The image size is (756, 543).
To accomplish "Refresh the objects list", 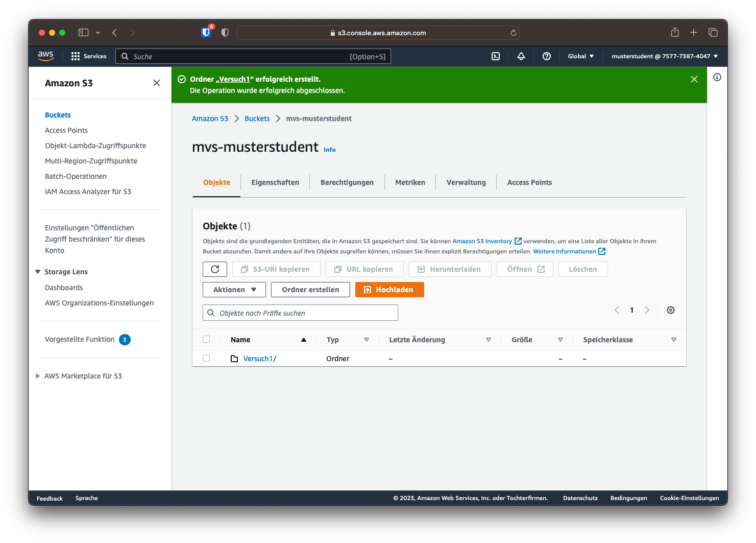I will coord(215,269).
